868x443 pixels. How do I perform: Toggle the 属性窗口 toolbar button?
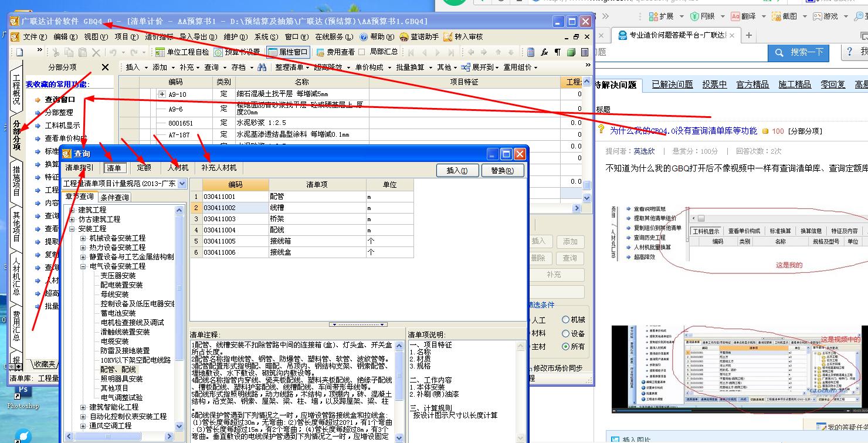(288, 52)
